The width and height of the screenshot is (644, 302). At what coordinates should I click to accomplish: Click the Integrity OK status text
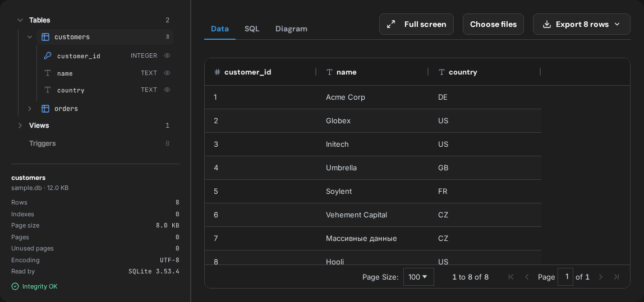[x=40, y=286]
